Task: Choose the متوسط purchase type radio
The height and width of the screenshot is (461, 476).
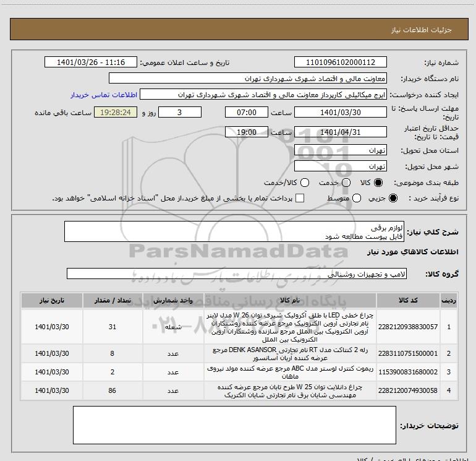Action: click(357, 198)
